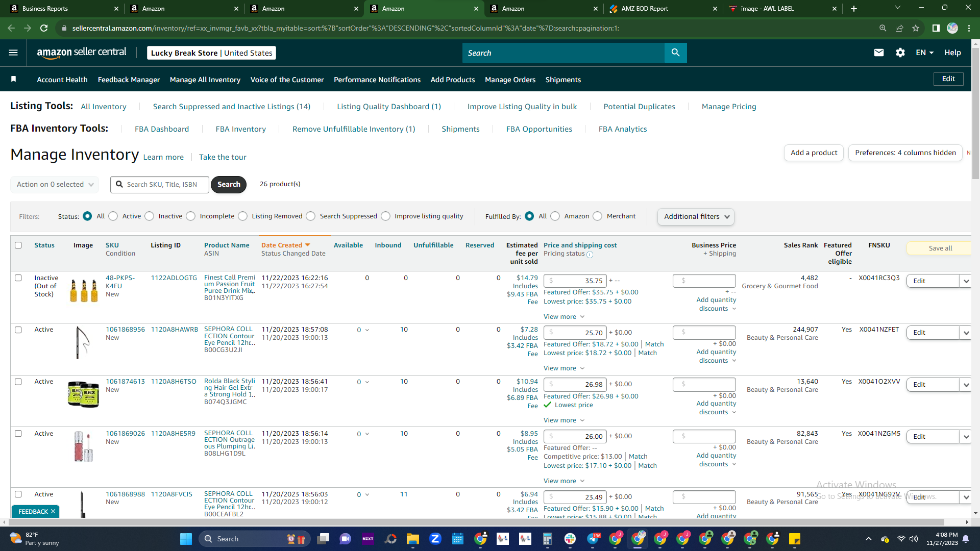Go back with the browser back arrow

point(11,28)
